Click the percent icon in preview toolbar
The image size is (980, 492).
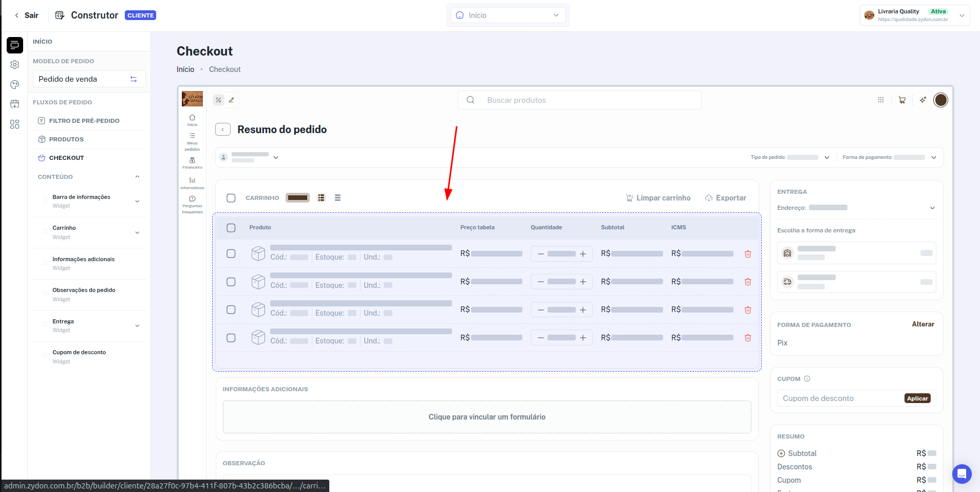point(218,100)
